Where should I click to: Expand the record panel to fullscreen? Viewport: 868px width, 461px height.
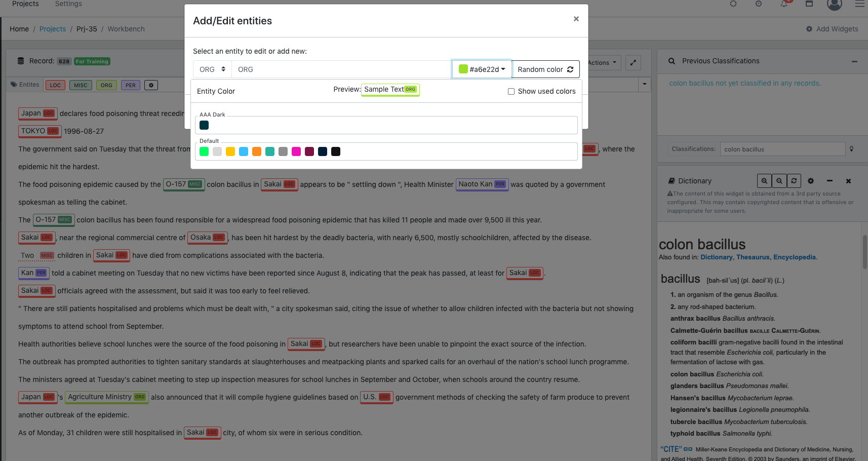tap(633, 63)
